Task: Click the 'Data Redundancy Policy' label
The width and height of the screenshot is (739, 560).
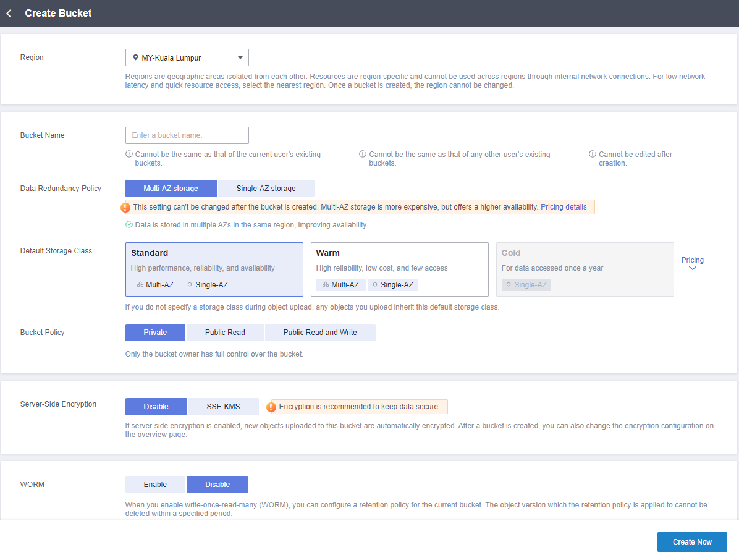Action: point(61,189)
